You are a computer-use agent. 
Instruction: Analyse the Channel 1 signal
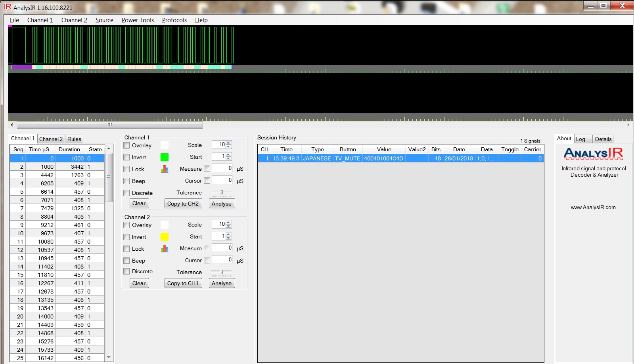tap(222, 204)
